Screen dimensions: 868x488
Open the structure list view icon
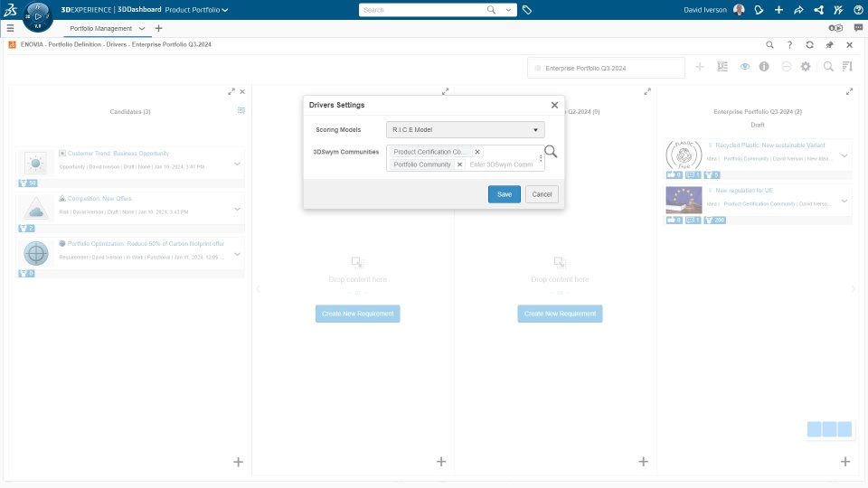click(x=722, y=67)
